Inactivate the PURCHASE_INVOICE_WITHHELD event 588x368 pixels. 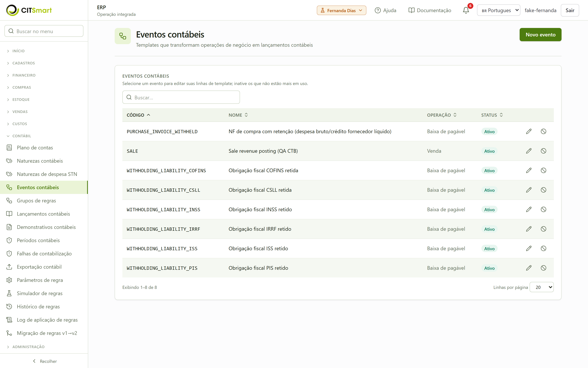[544, 131]
